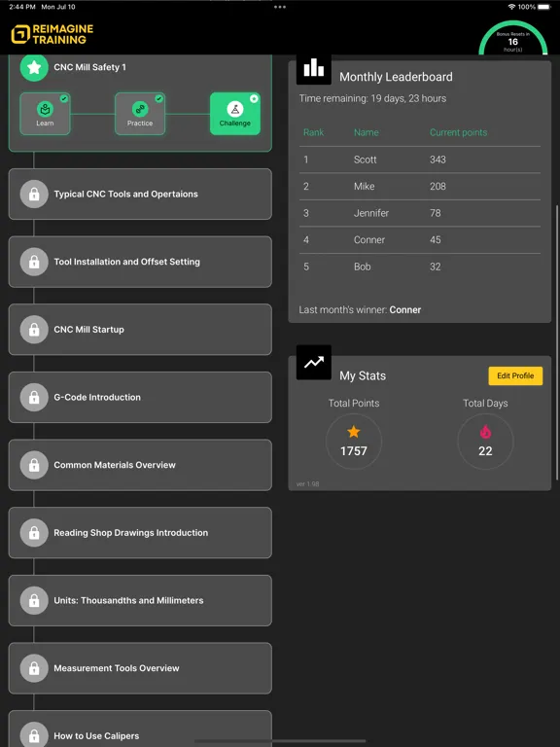Image resolution: width=560 pixels, height=747 pixels.
Task: Start the Challenge step of CNC Mill Safety 1
Action: point(235,114)
